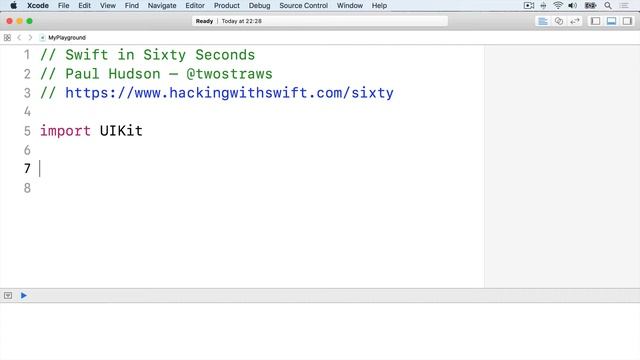Toggle the navigator panel
The image size is (640, 360).
pyautogui.click(x=596, y=21)
